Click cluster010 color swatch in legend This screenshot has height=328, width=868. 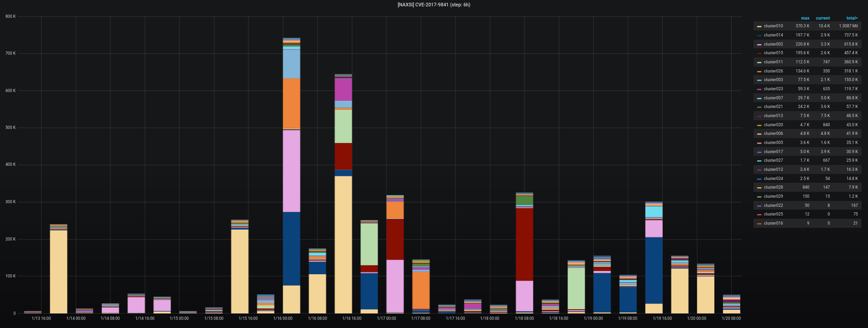(759, 26)
